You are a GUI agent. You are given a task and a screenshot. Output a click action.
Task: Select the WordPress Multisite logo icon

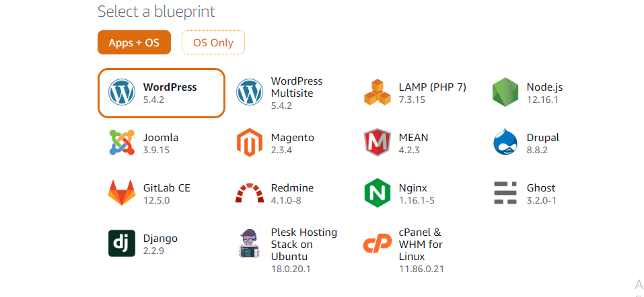(x=250, y=92)
